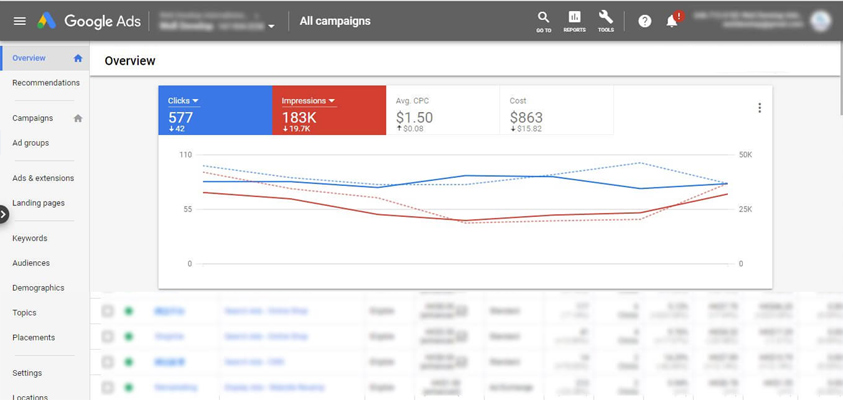Tick the second campaign row checkbox

[108, 337]
